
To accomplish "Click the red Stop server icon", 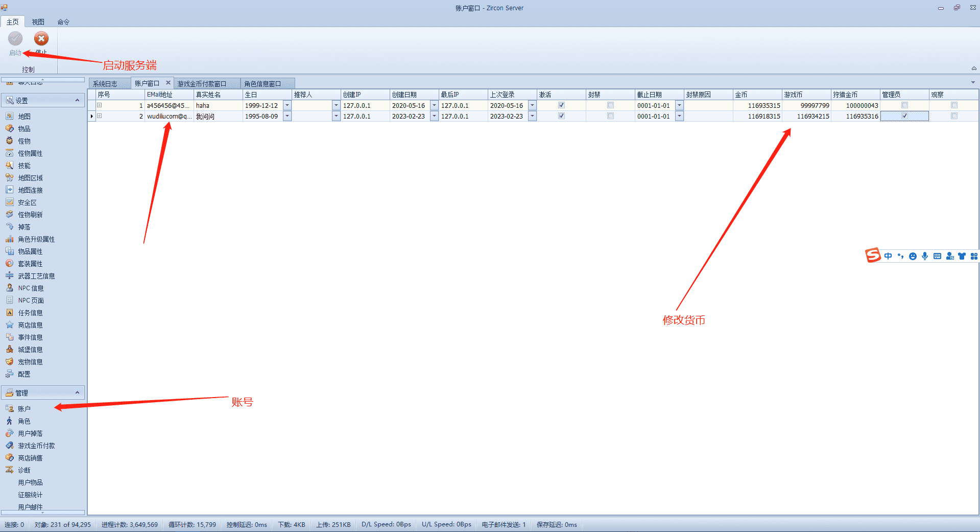I will coord(41,38).
